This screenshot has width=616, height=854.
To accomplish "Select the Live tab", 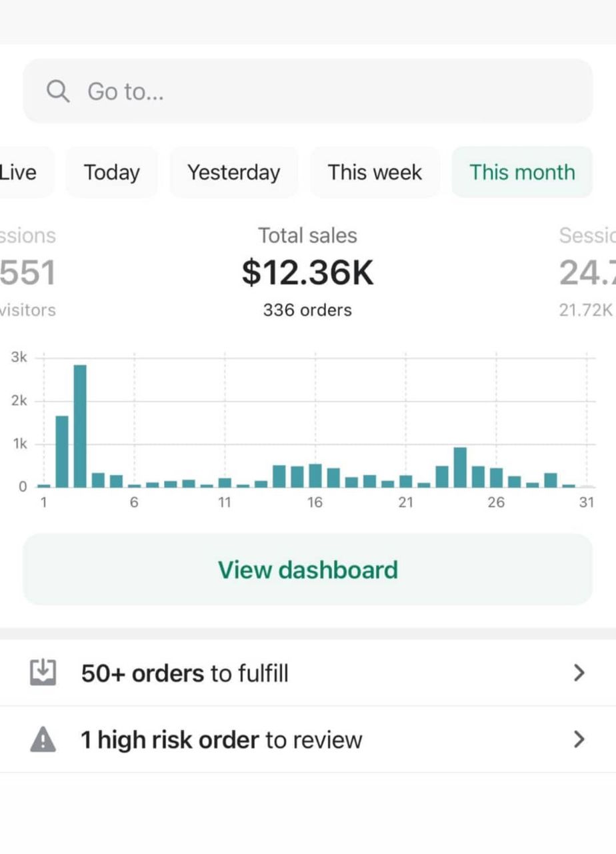I will coord(20,172).
